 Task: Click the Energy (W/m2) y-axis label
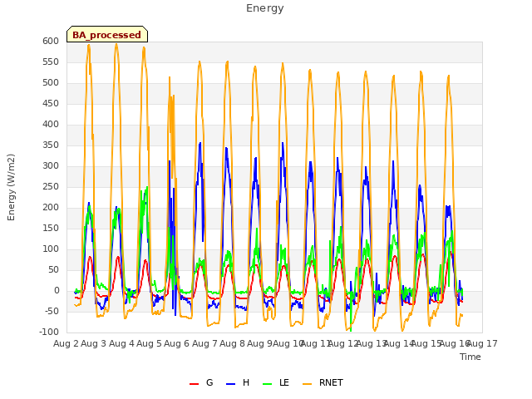pyautogui.click(x=11, y=187)
